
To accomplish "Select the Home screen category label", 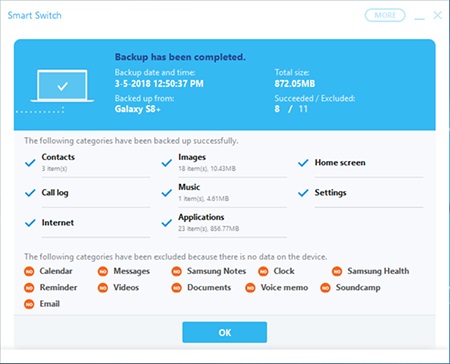I will click(x=340, y=163).
